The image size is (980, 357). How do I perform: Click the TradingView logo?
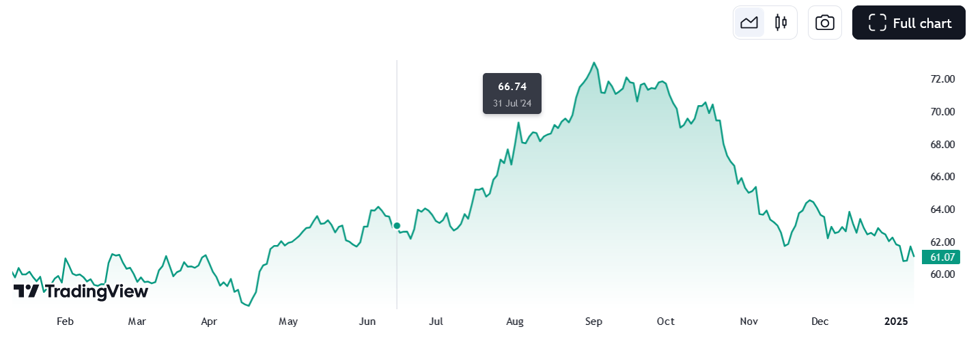pyautogui.click(x=81, y=291)
